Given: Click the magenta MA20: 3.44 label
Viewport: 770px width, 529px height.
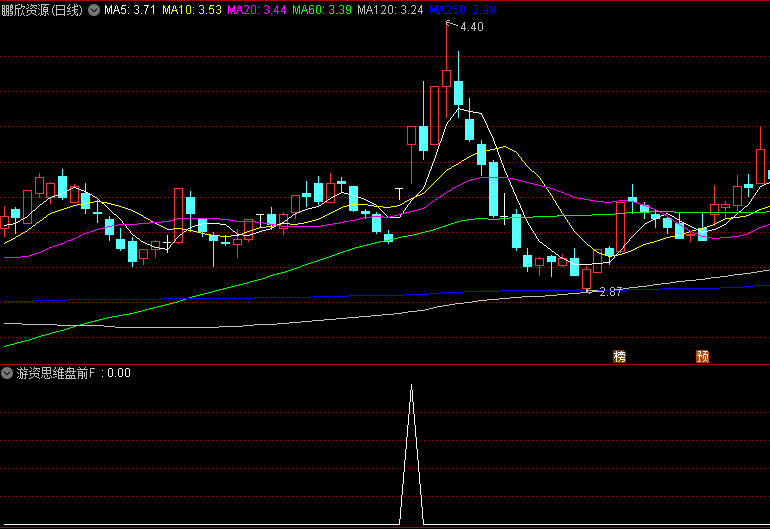Looking at the screenshot, I should [257, 10].
